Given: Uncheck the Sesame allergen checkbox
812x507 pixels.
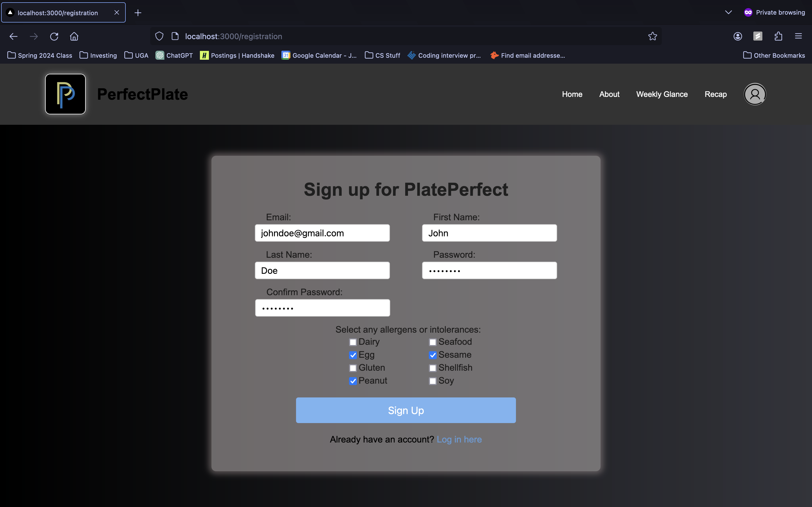Looking at the screenshot, I should pyautogui.click(x=433, y=355).
